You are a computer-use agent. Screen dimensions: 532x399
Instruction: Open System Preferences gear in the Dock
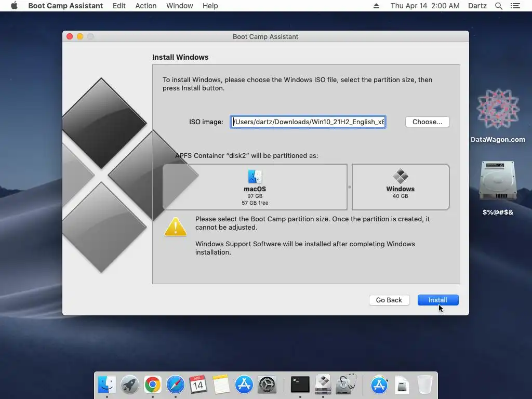point(267,385)
